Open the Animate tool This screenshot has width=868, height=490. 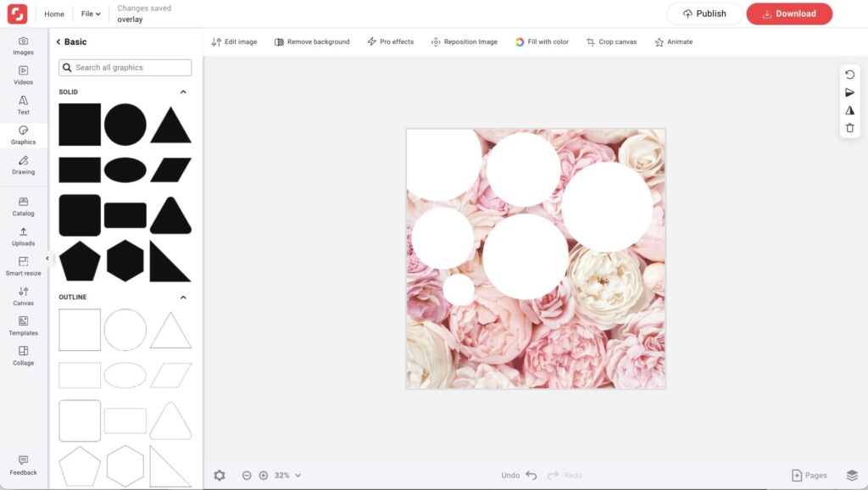point(673,41)
